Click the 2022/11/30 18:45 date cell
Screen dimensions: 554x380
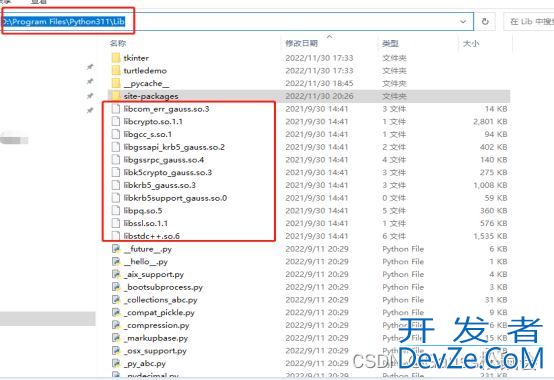319,83
